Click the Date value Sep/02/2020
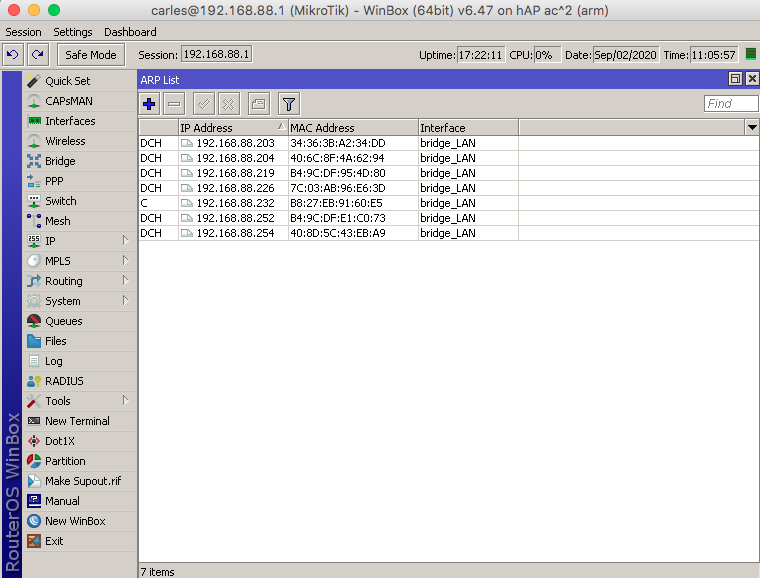This screenshot has height=578, width=760. click(625, 55)
